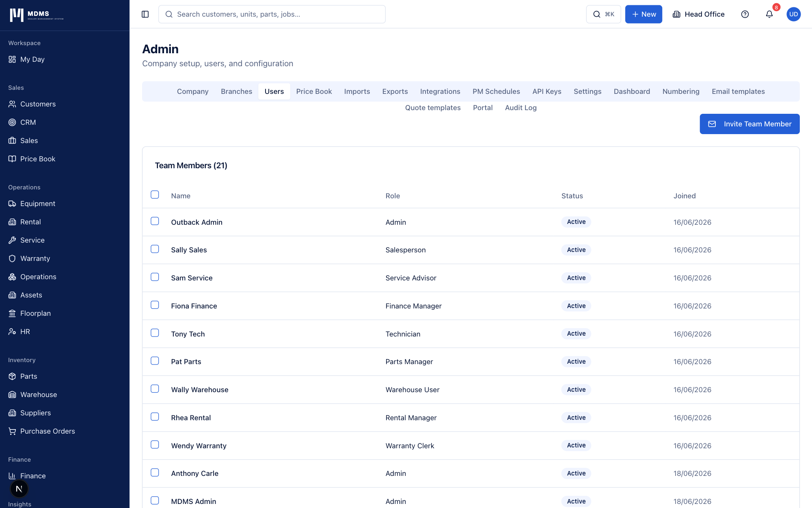812x508 pixels.
Task: Switch to the Audit Log tab
Action: (x=521, y=108)
